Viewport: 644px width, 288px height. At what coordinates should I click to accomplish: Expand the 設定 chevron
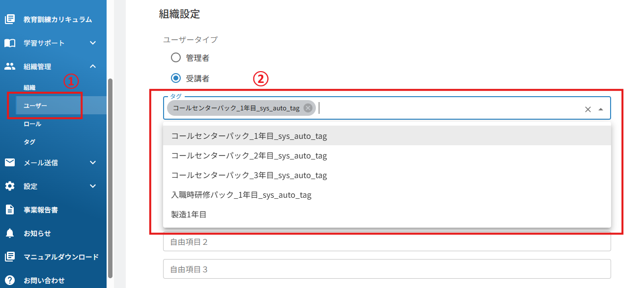click(93, 186)
